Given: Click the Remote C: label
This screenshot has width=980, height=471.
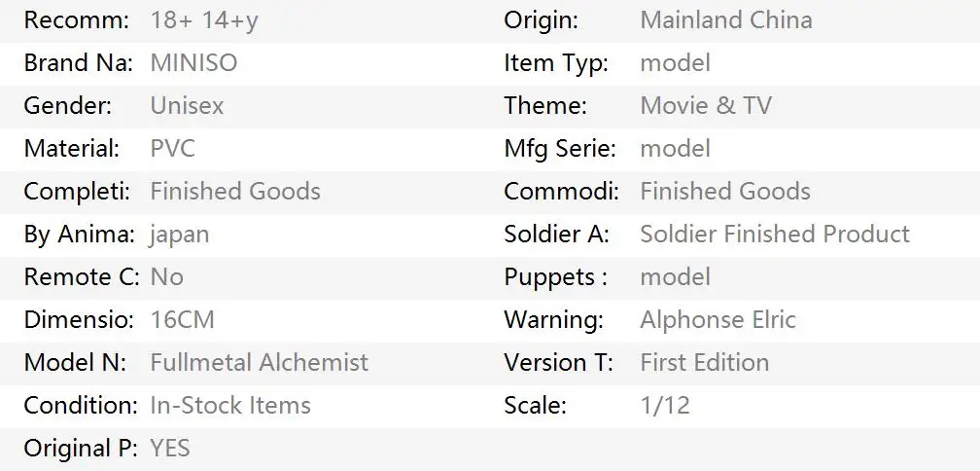Looking at the screenshot, I should (x=82, y=277).
